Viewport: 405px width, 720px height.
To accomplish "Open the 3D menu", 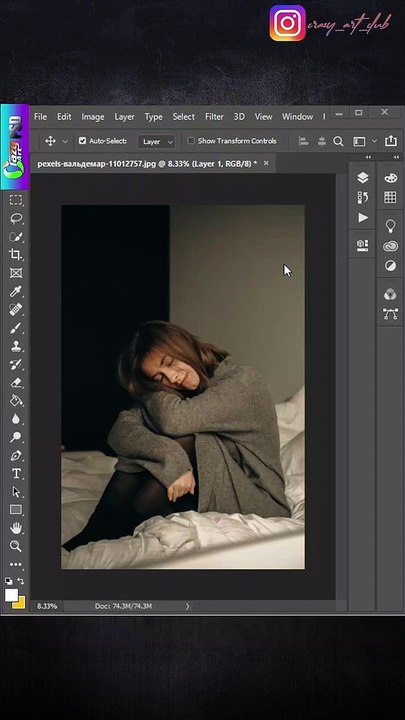I will [x=239, y=117].
